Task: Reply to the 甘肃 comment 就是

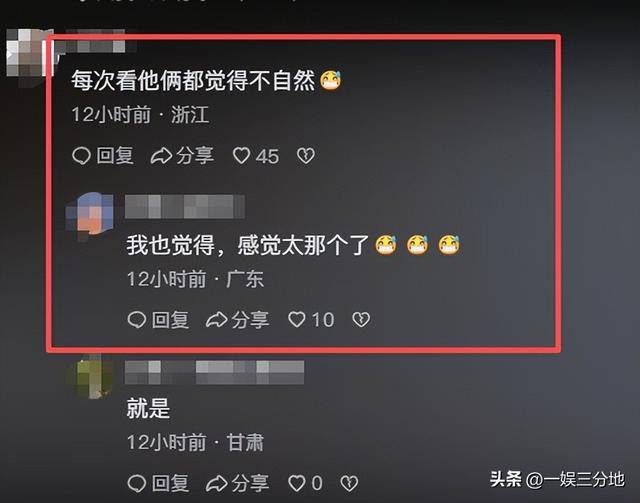Action: (158, 483)
